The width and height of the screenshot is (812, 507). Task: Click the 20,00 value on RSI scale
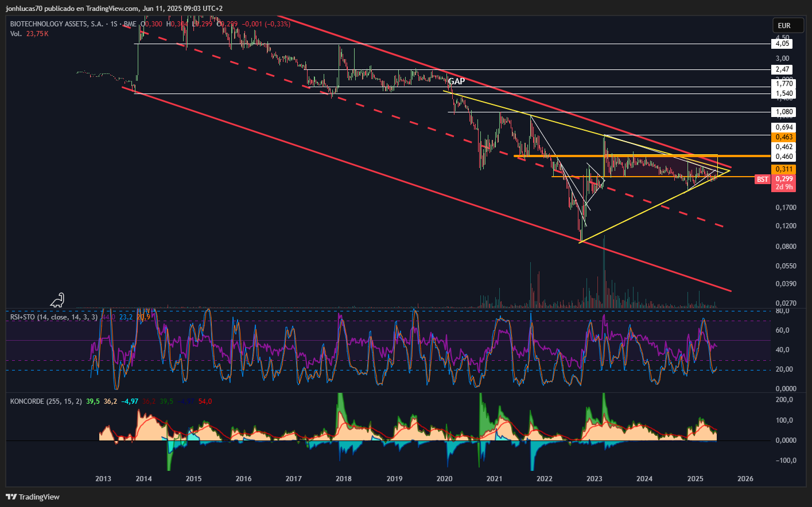(x=784, y=369)
